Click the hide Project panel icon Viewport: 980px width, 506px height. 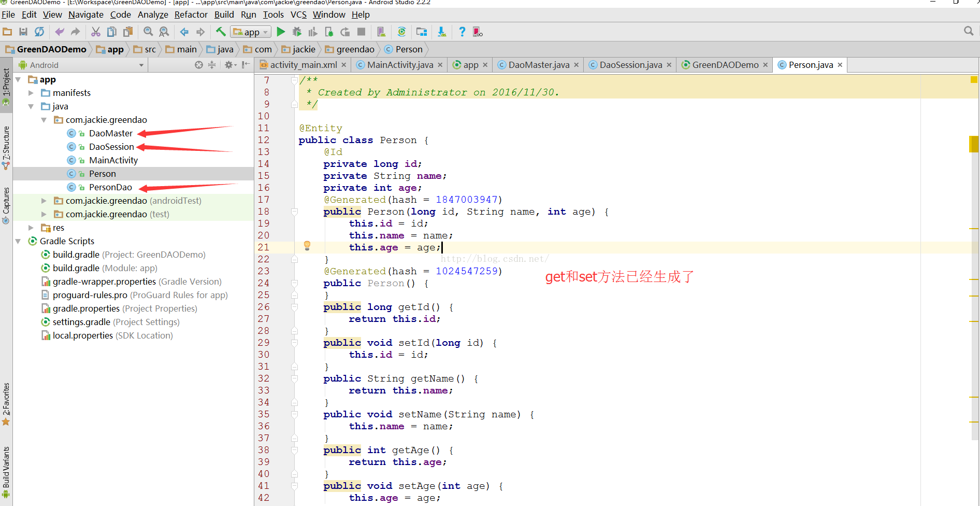click(246, 65)
